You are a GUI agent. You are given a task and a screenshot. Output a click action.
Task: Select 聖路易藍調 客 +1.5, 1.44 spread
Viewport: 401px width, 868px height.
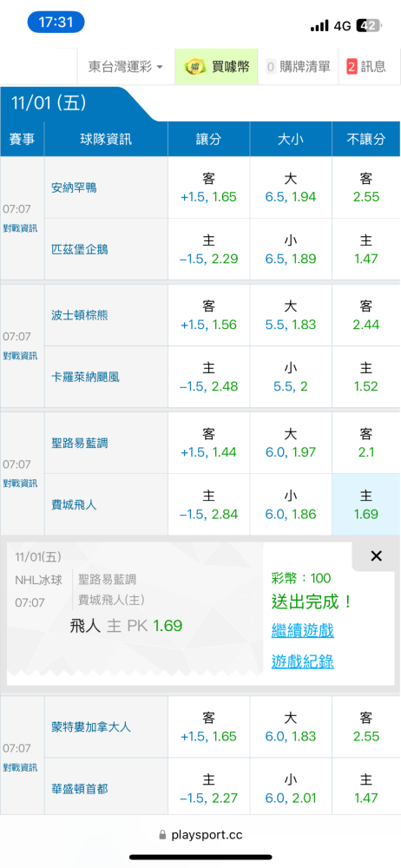coord(209,443)
